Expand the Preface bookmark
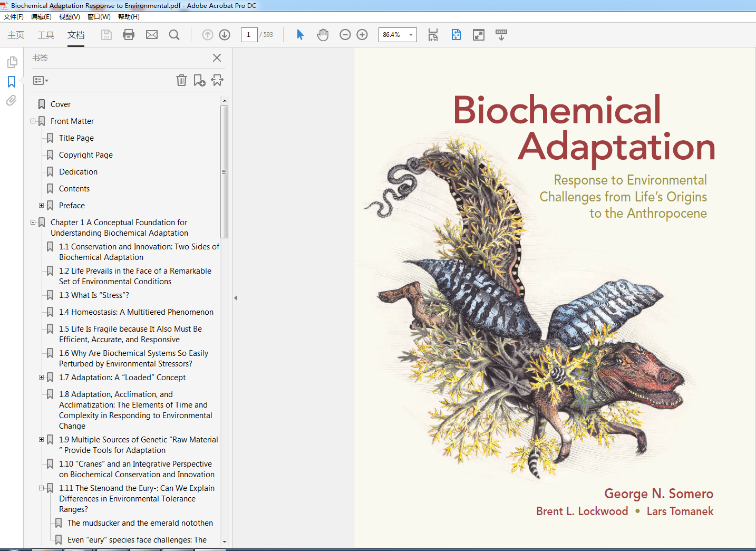This screenshot has width=756, height=551. [41, 205]
